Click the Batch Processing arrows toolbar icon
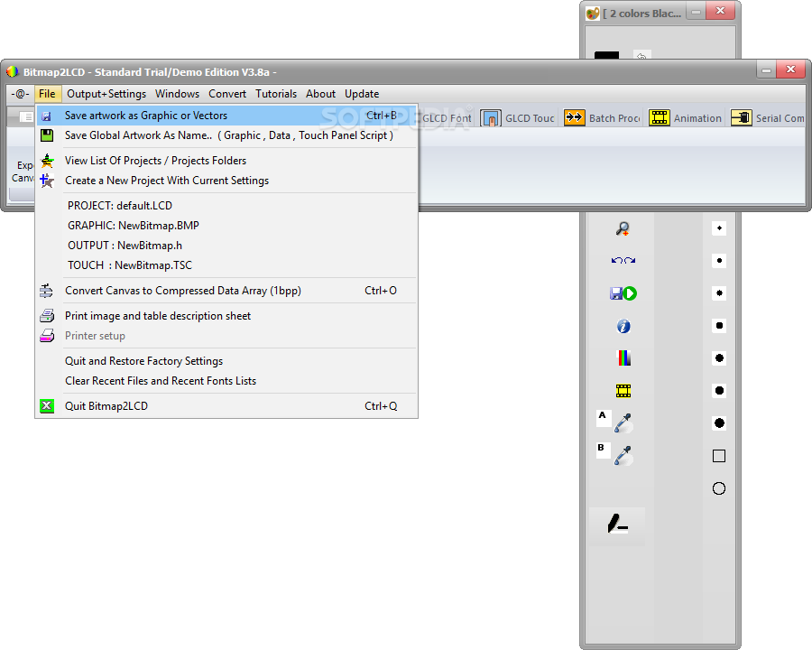 pyautogui.click(x=575, y=118)
